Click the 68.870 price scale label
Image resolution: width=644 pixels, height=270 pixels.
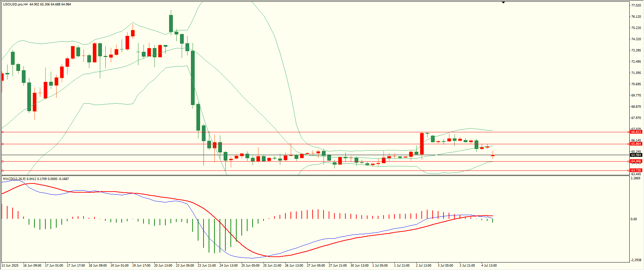(636, 107)
